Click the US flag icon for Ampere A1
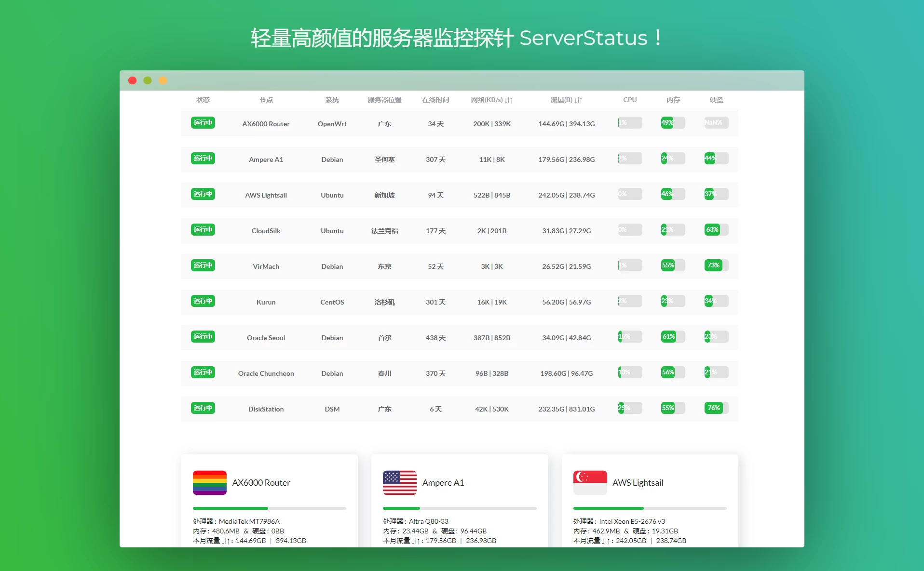 [x=399, y=482]
